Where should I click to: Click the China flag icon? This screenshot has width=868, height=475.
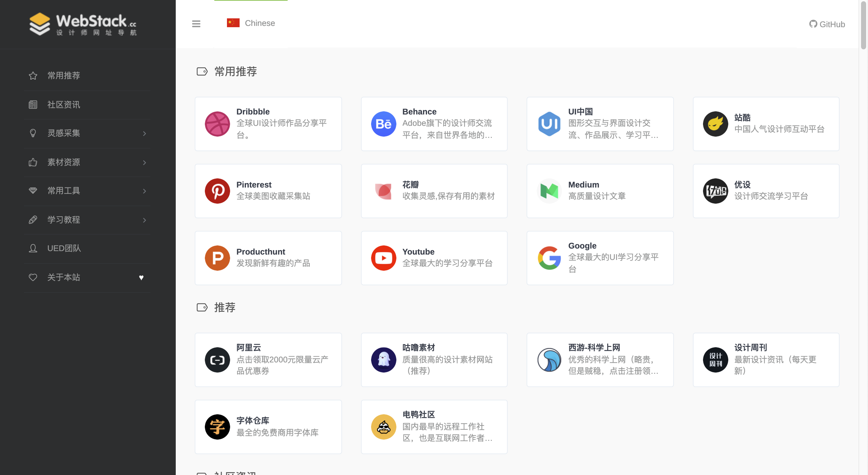click(x=233, y=22)
